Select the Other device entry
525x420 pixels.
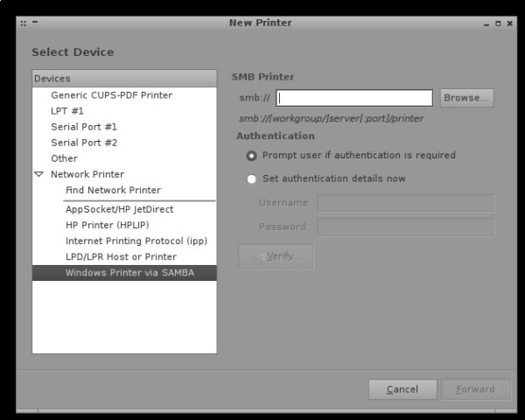coord(64,158)
